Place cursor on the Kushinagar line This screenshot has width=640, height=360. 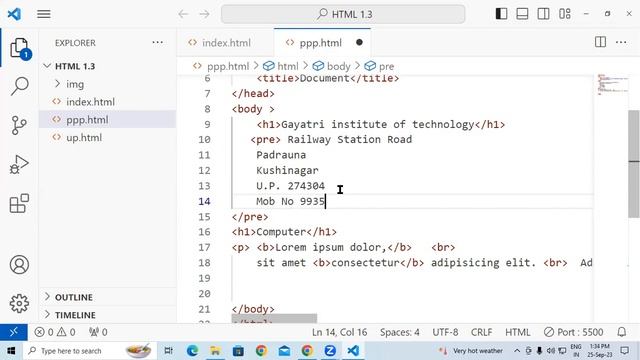(287, 170)
